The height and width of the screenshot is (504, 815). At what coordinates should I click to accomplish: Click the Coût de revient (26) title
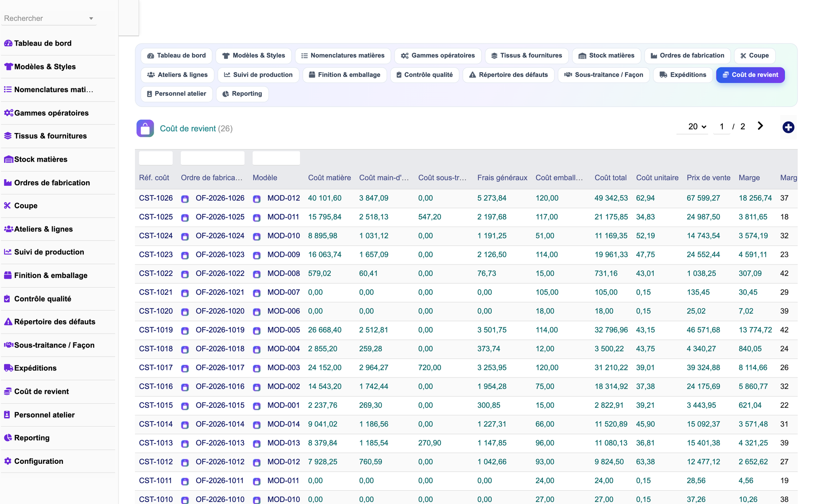point(196,129)
